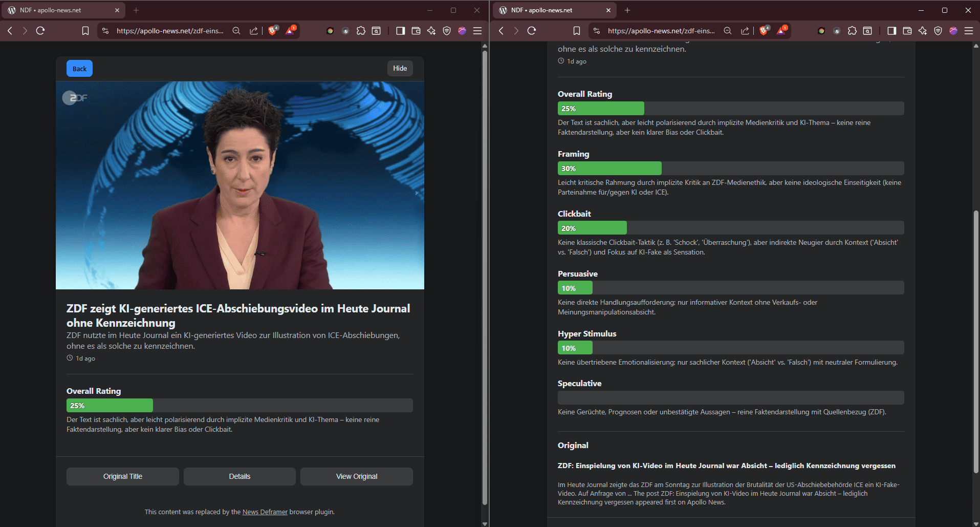Open the hamburger menu in left window
This screenshot has width=980, height=527.
pos(477,31)
